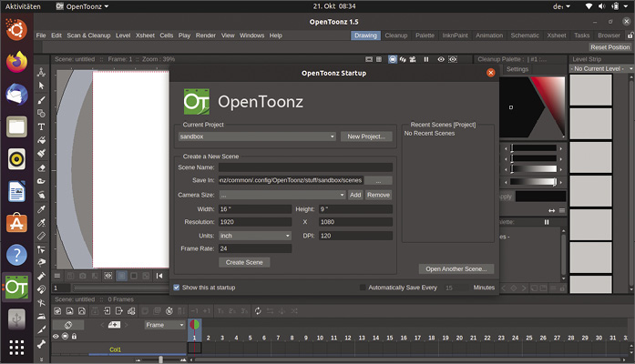Open the OpenToonz application menu in top bar

[83, 6]
